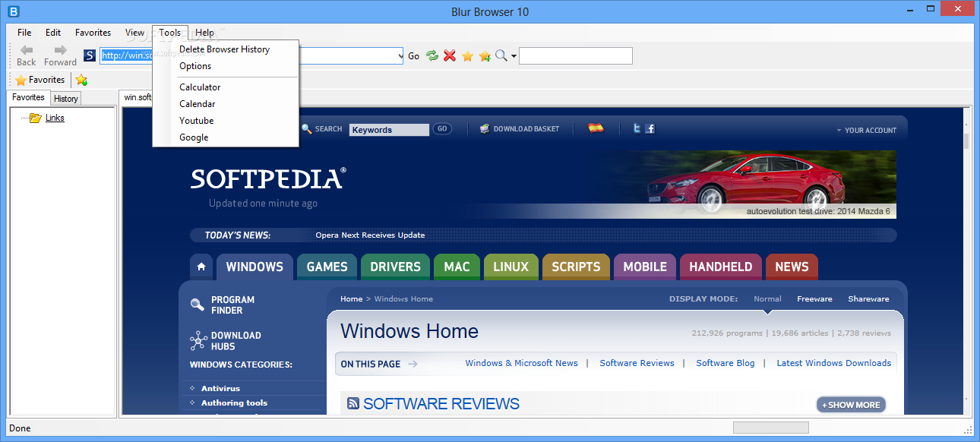The width and height of the screenshot is (980, 442).
Task: Open the DRIVERS section tab
Action: [395, 267]
